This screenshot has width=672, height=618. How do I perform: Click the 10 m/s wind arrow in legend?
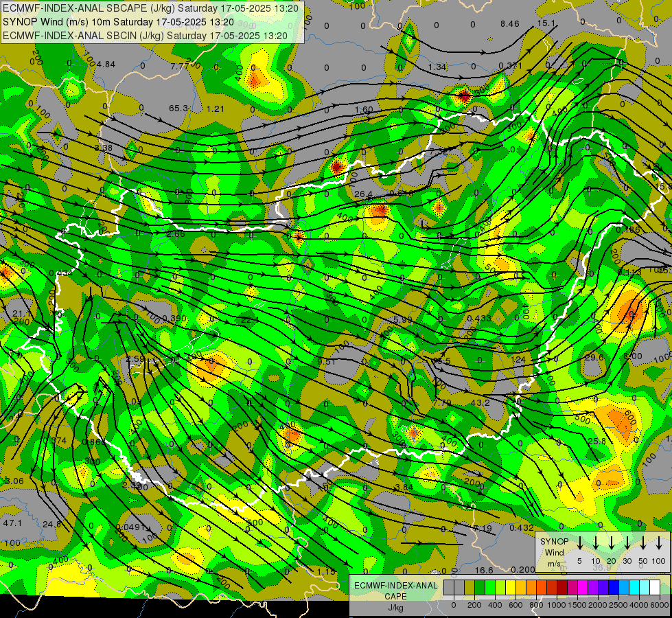tap(595, 543)
